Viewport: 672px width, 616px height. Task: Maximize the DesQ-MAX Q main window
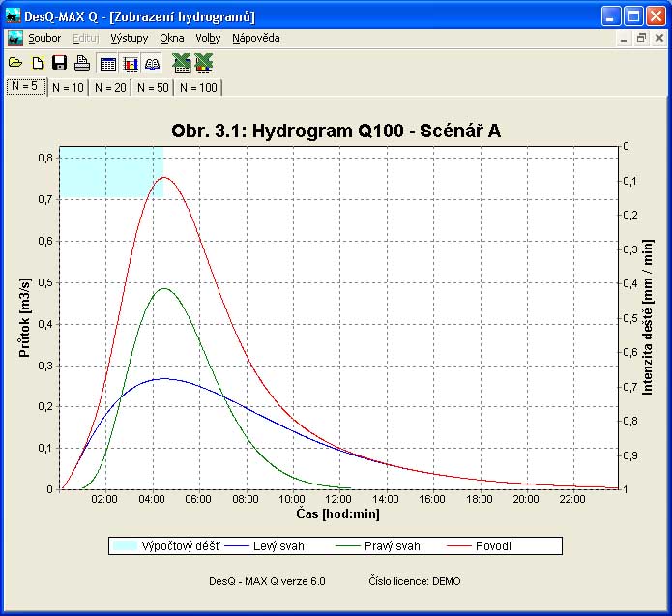(x=633, y=16)
